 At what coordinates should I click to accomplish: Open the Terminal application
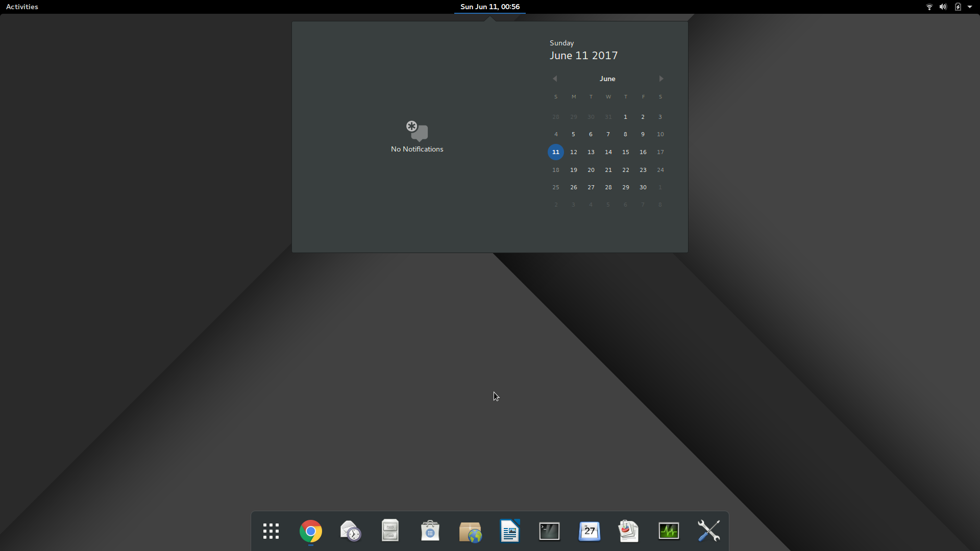[549, 531]
